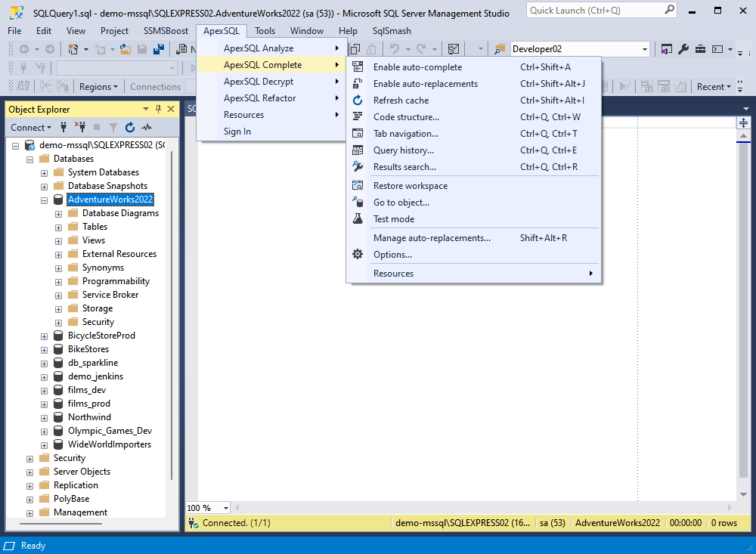
Task: Click the Query history icon
Action: (358, 150)
